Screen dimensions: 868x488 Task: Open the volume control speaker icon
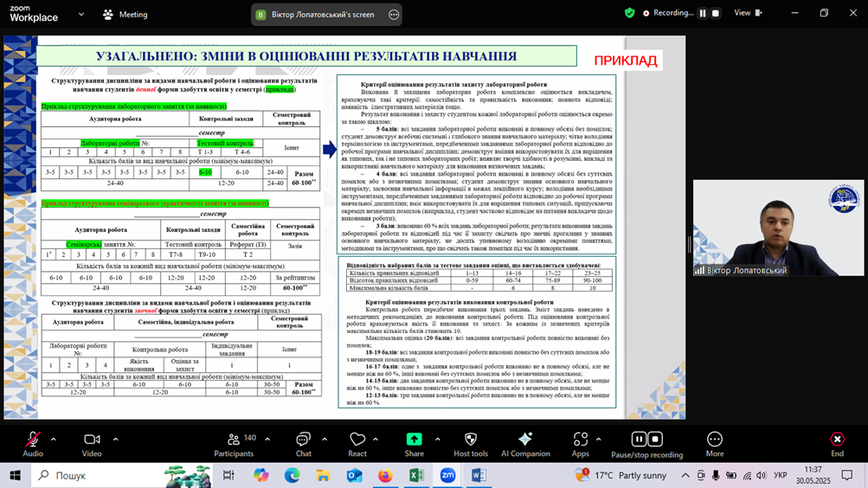click(x=762, y=475)
